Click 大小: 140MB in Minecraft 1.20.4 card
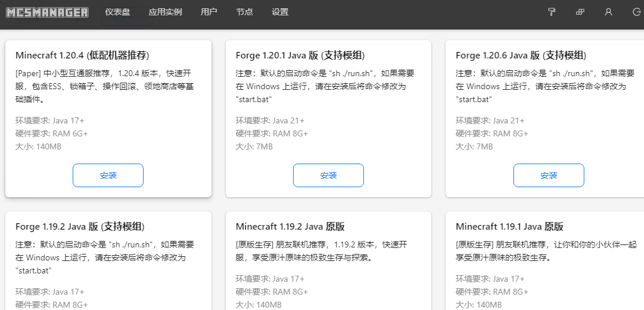644x310 pixels. click(38, 146)
